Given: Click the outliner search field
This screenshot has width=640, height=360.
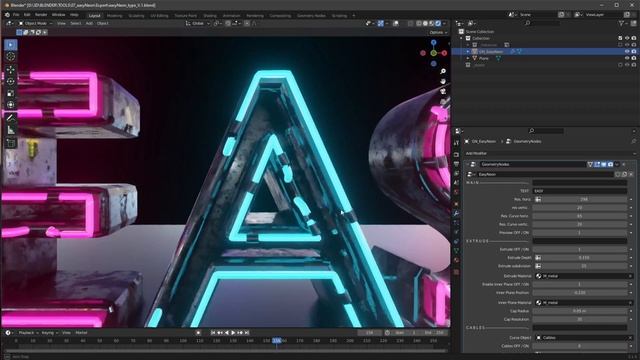Looking at the screenshot, I should (543, 24).
